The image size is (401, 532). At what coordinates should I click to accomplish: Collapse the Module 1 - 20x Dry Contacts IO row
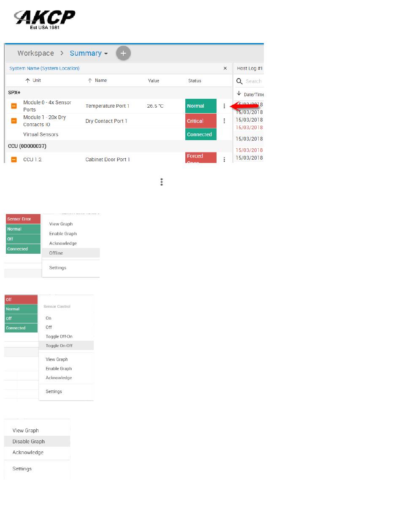[14, 121]
